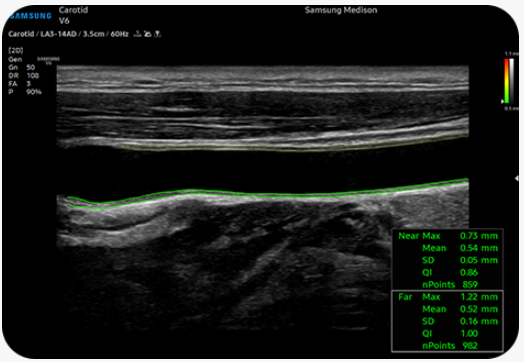
Task: Select the grayscale map bar
Action: coord(512,81)
